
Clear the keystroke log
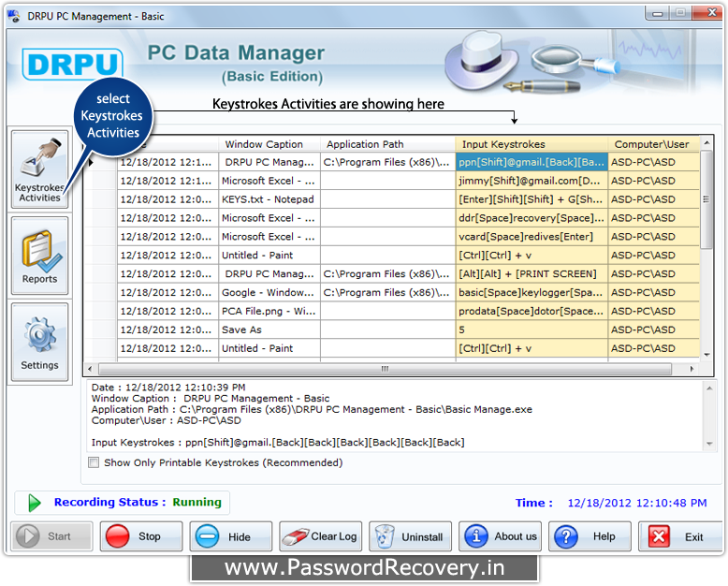click(320, 536)
